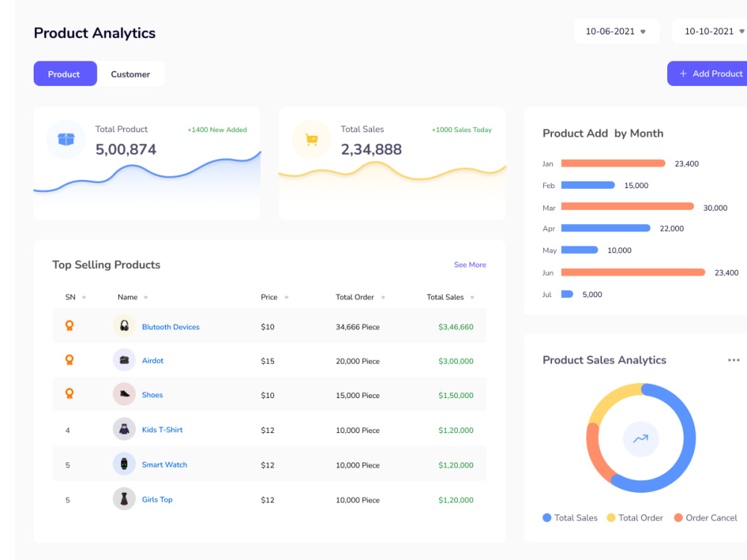Sort by the Price column arrow
Screen dimensions: 747x560
(286, 298)
